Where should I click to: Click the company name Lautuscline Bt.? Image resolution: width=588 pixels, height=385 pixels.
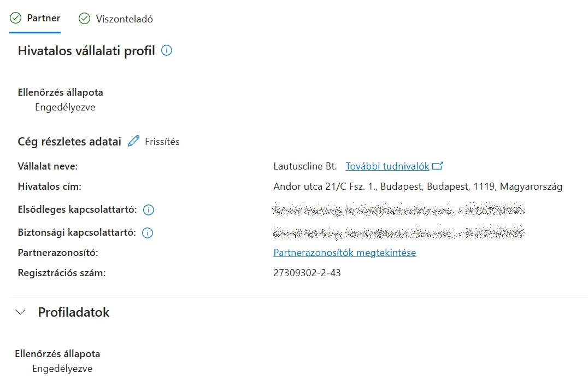pos(305,166)
